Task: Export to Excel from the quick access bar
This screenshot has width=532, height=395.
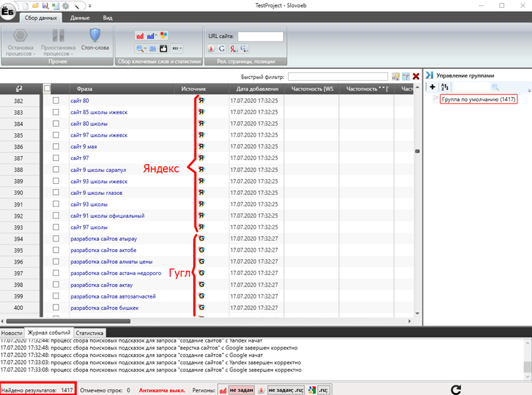Action: point(55,5)
